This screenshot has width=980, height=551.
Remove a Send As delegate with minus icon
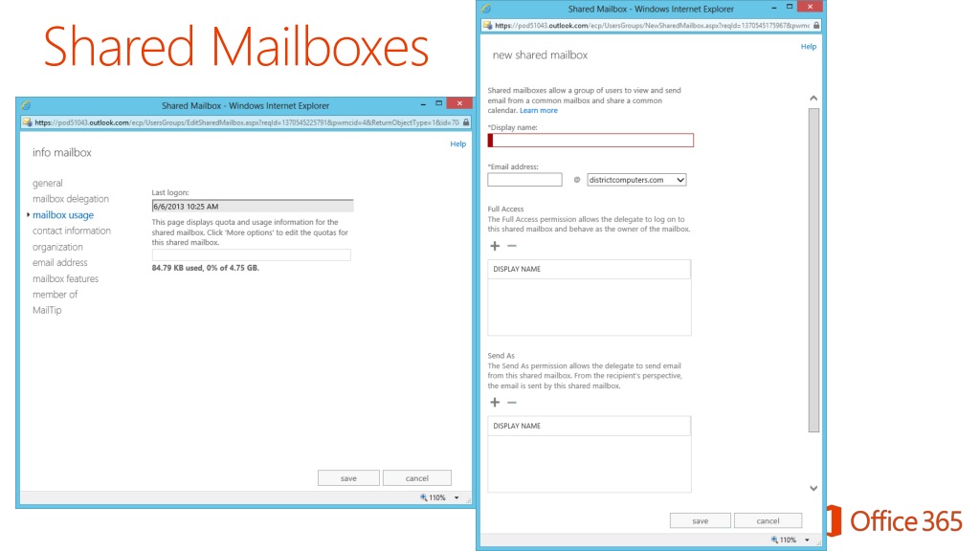512,403
